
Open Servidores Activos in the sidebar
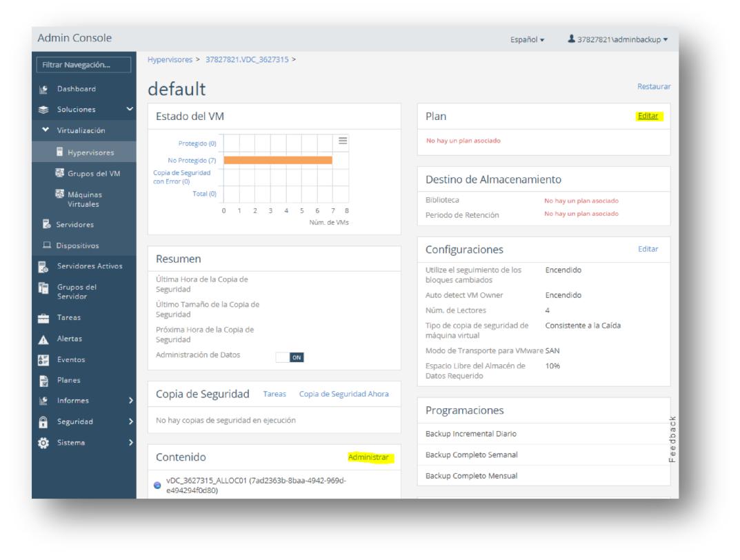coord(90,266)
